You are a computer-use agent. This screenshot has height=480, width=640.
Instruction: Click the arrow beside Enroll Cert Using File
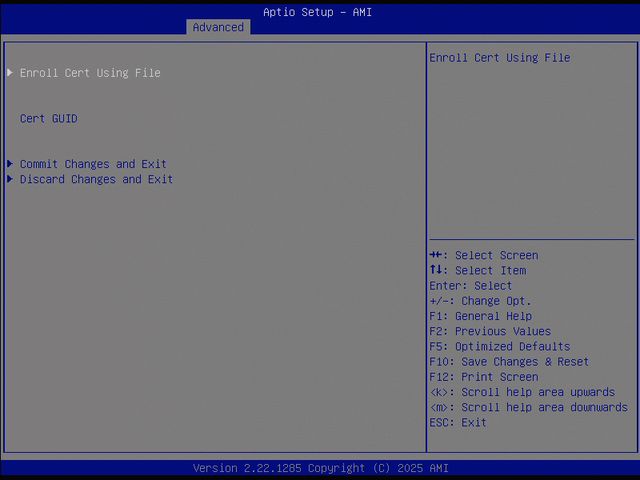pyautogui.click(x=10, y=73)
